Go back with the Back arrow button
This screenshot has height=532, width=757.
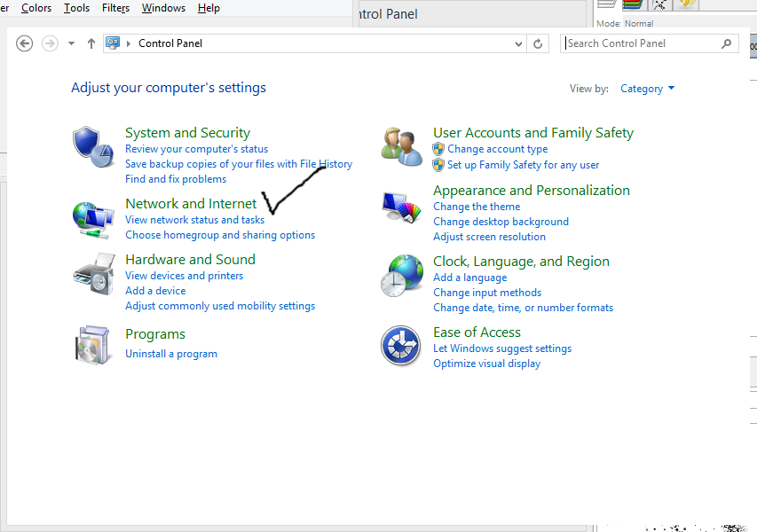pyautogui.click(x=24, y=43)
